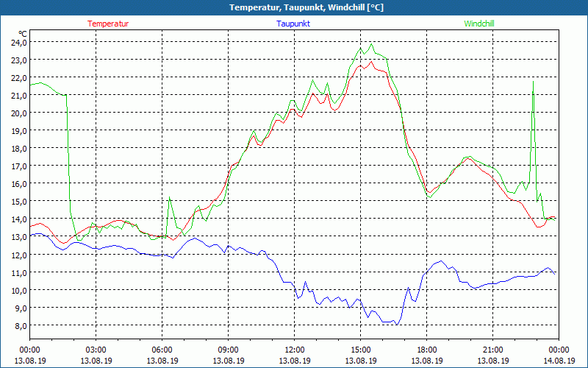Click the 24,0 y-axis value

[x=19, y=43]
